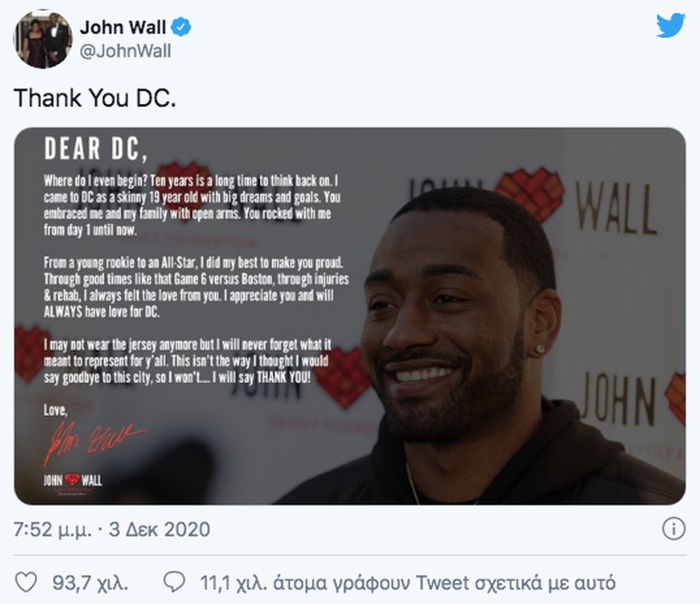Screen dimensions: 700x604
Task: Open the @JohnWall handle link
Action: [126, 51]
